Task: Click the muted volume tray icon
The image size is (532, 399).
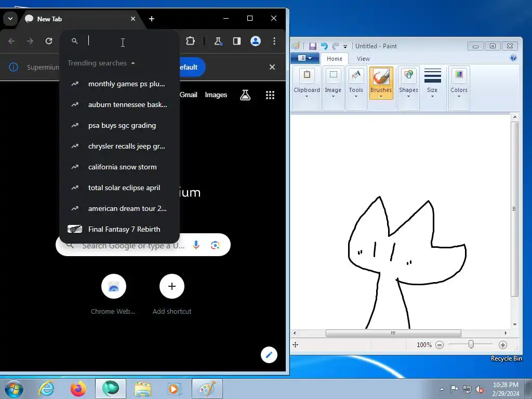Action: click(480, 389)
